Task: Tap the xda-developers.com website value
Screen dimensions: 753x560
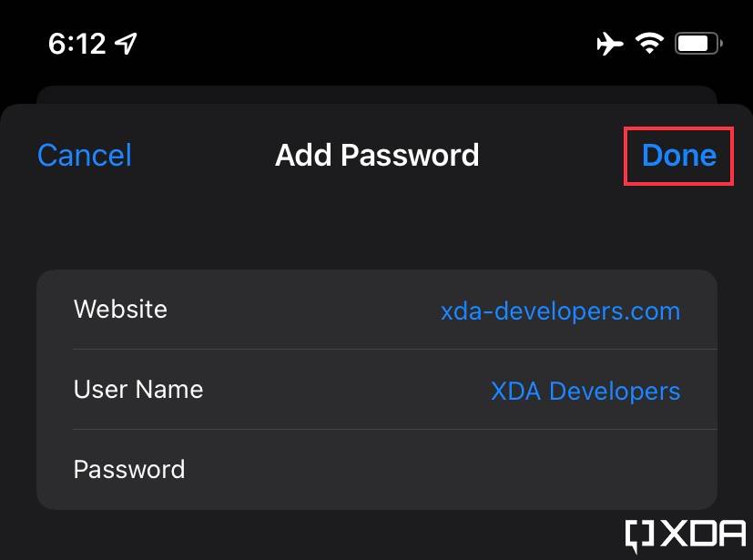Action: 560,311
